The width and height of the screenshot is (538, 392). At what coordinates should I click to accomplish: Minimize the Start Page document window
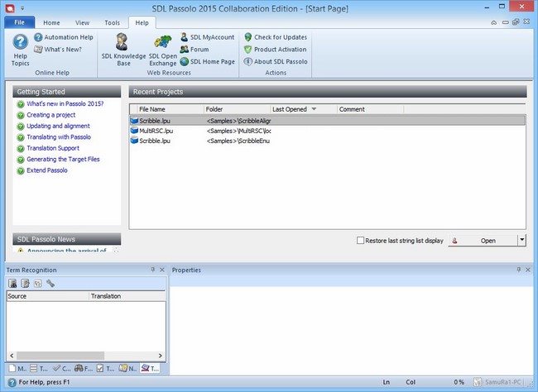(505, 22)
